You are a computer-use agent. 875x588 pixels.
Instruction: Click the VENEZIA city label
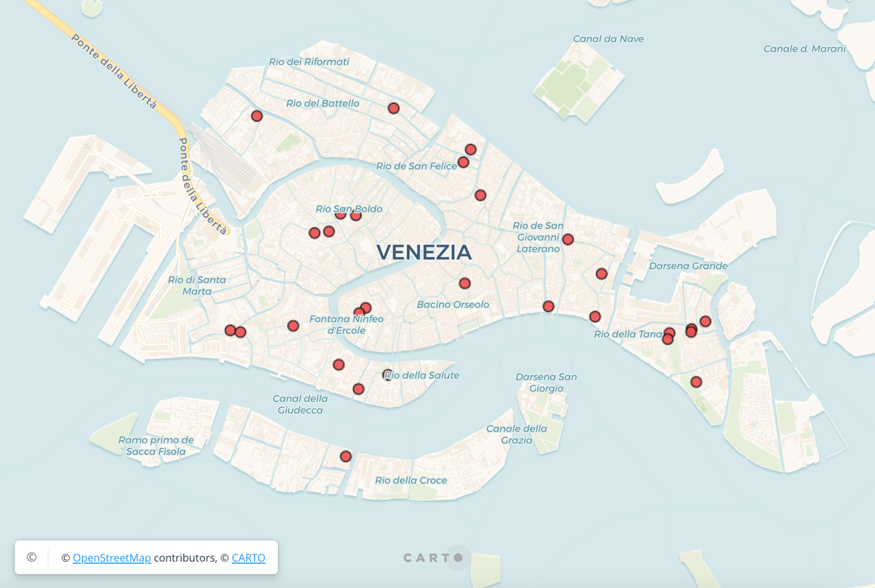pos(424,253)
